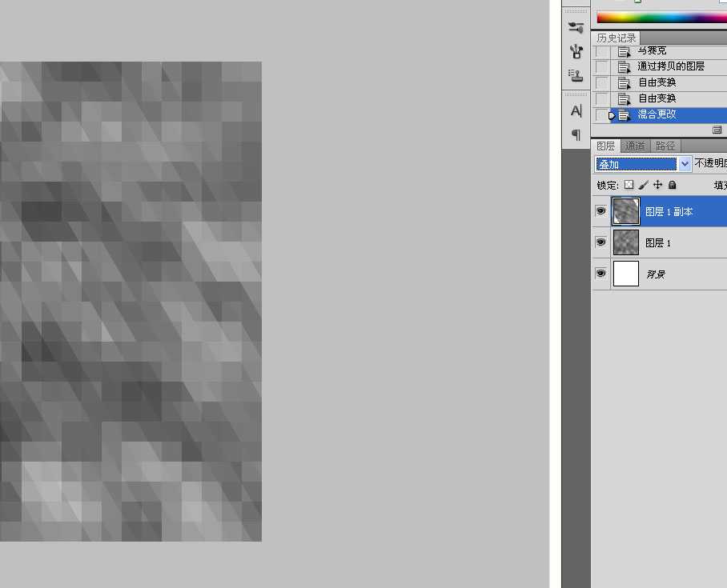Click the lock image pixels brush icon
Image resolution: width=727 pixels, height=588 pixels.
click(643, 185)
